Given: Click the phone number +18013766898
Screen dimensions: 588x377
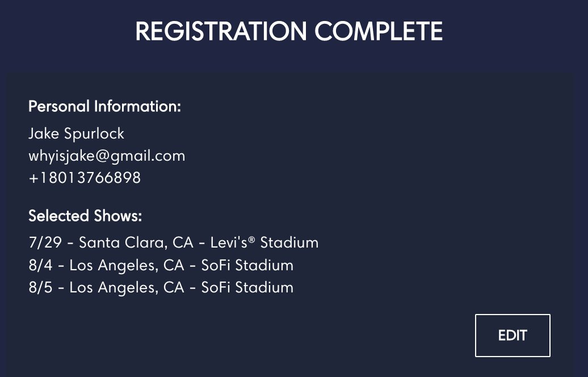Looking at the screenshot, I should click(85, 178).
